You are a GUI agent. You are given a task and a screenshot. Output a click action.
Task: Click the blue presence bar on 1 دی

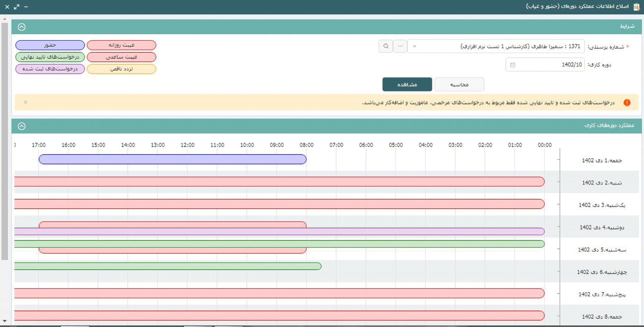pos(172,159)
